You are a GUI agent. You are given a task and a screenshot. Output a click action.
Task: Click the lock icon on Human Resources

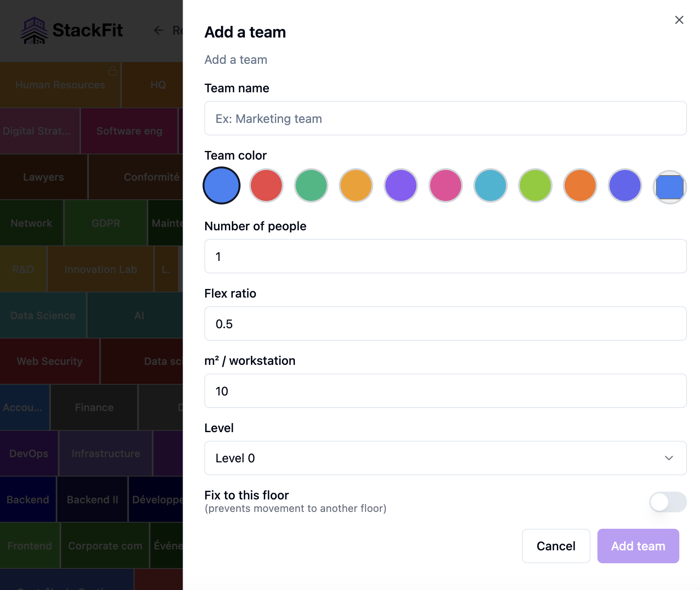coord(112,71)
